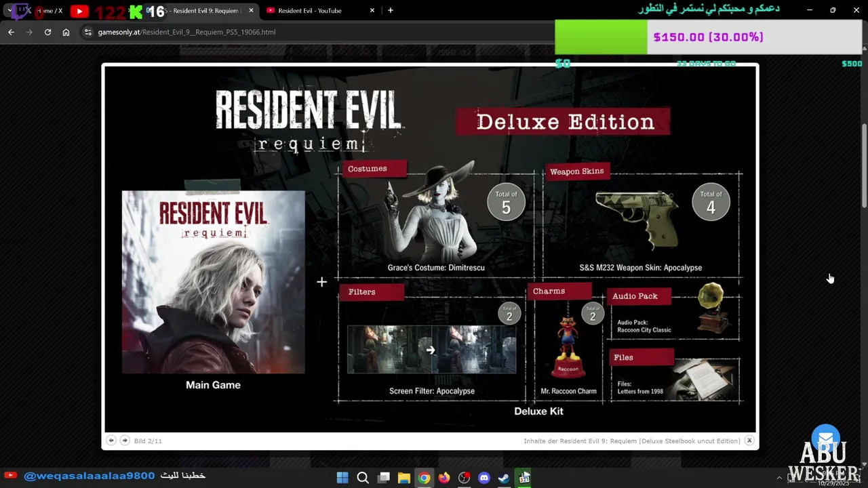This screenshot has height=488, width=868.
Task: Go to next image in lightbox
Action: pos(125,441)
